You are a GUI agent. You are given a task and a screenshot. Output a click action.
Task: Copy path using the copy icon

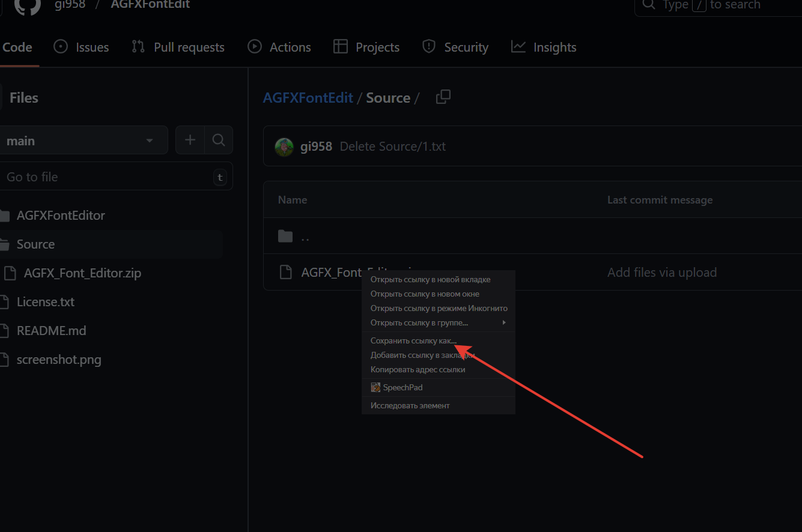pyautogui.click(x=443, y=97)
